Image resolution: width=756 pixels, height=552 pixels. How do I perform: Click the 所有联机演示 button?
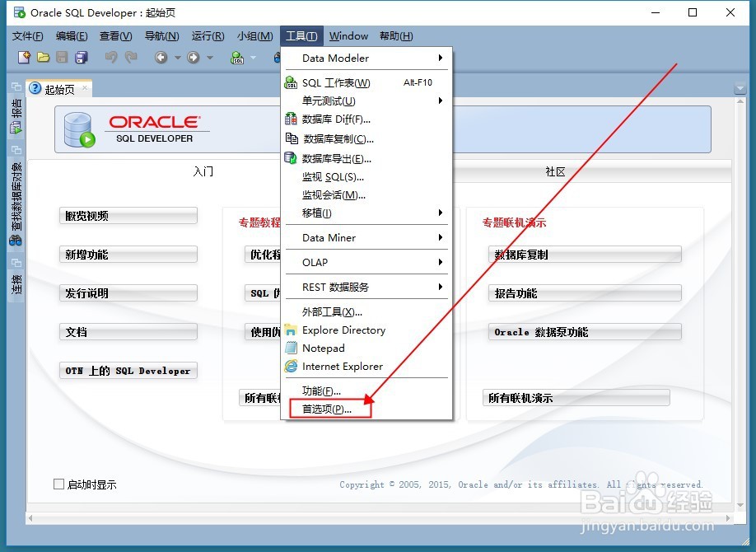(576, 398)
